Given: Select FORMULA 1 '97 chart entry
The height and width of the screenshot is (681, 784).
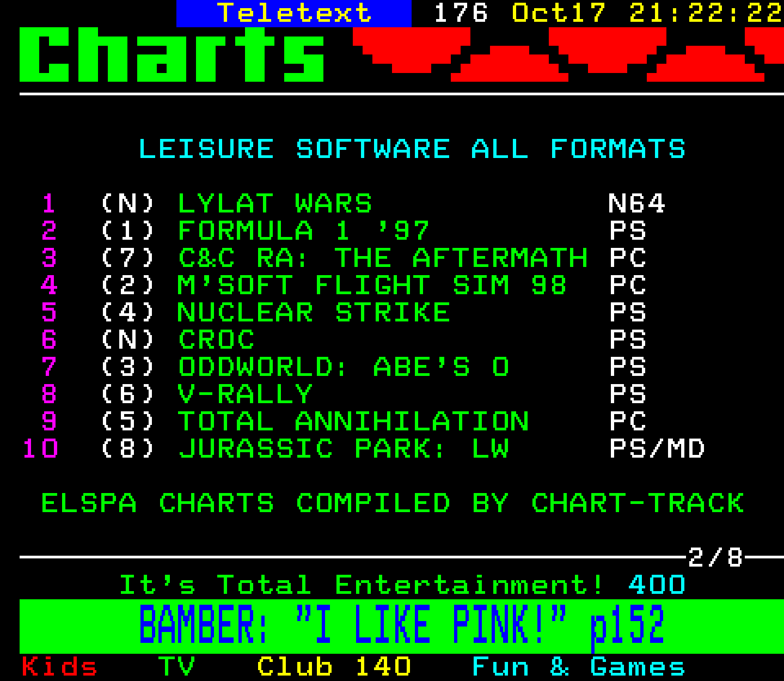Looking at the screenshot, I should 304,231.
